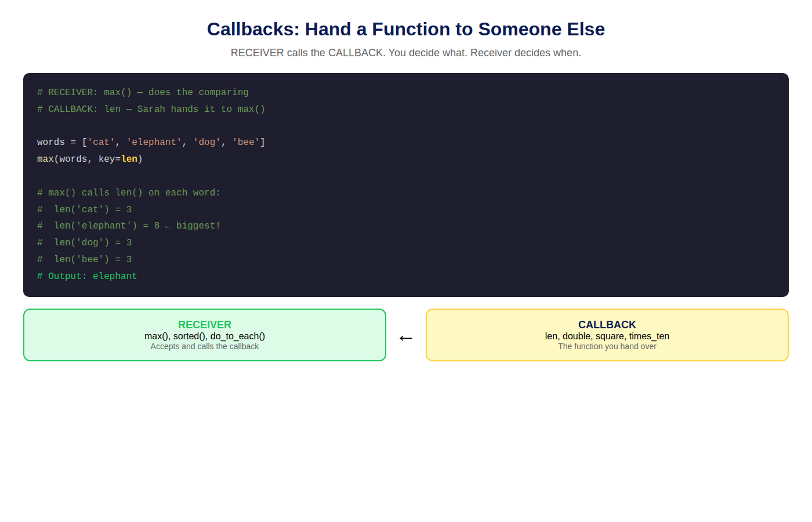Click the len('cat') = 3 comment

click(85, 209)
